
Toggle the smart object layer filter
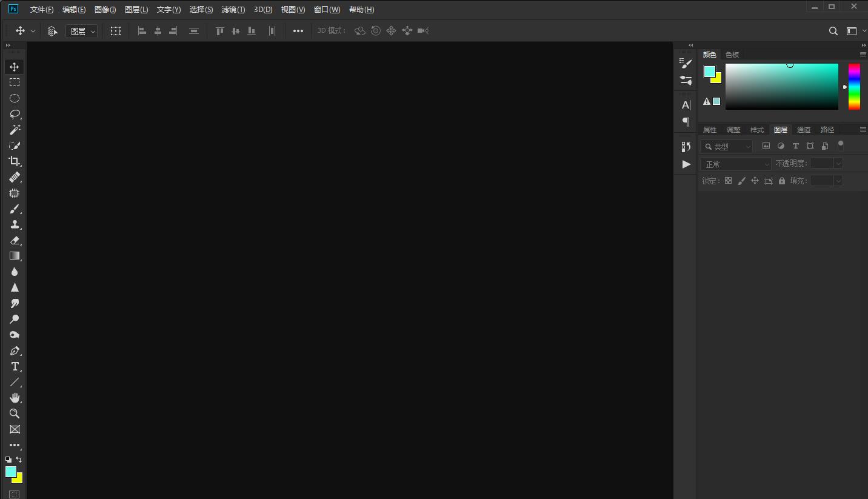[x=824, y=146]
